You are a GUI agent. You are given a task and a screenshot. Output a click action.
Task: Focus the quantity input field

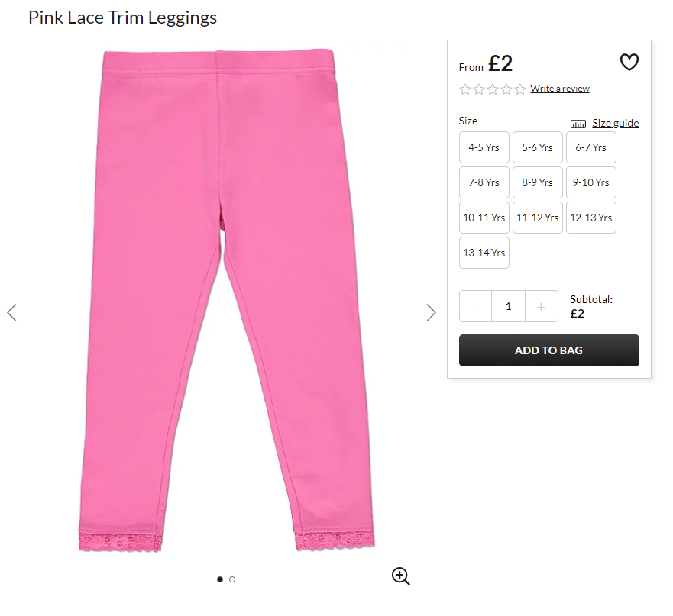click(x=509, y=307)
